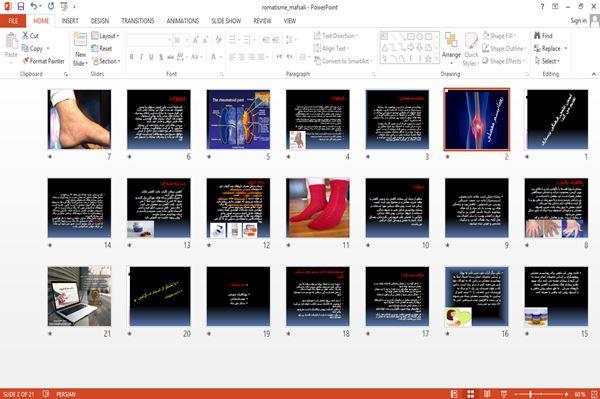
Task: Undo the last action
Action: [x=34, y=6]
